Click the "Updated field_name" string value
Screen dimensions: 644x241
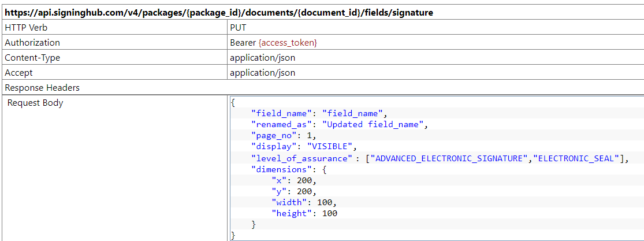pos(374,124)
